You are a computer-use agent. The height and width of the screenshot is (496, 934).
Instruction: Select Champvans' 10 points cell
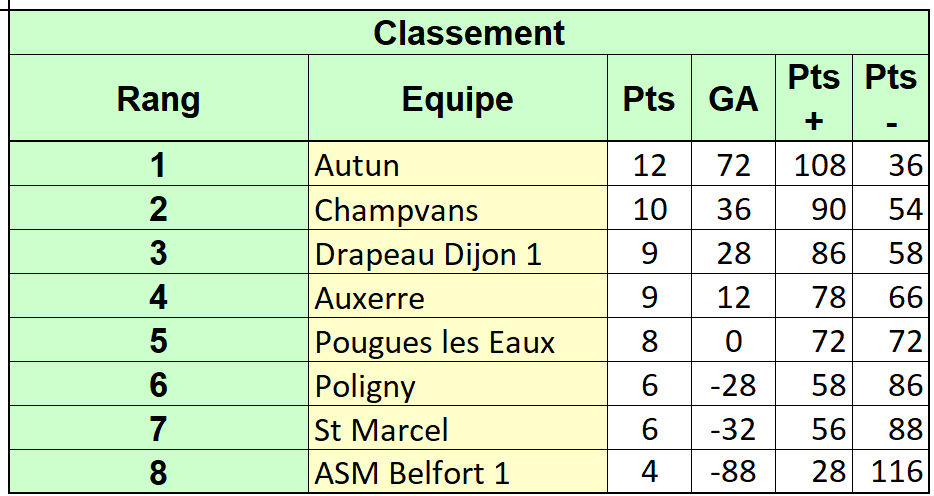pyautogui.click(x=649, y=208)
